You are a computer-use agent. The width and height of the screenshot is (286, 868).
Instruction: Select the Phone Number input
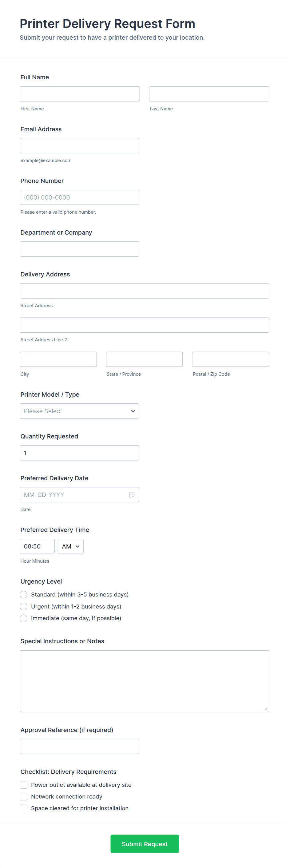click(x=79, y=197)
